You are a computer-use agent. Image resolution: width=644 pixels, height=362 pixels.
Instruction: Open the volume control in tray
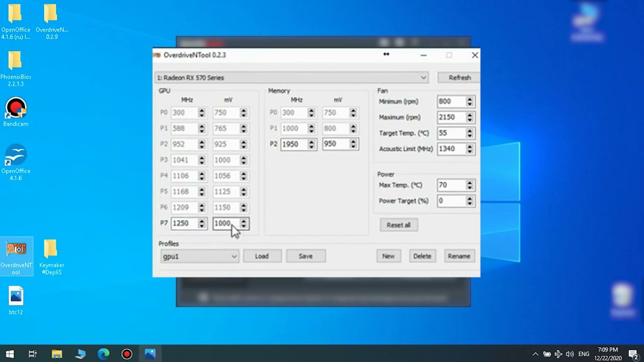click(570, 354)
